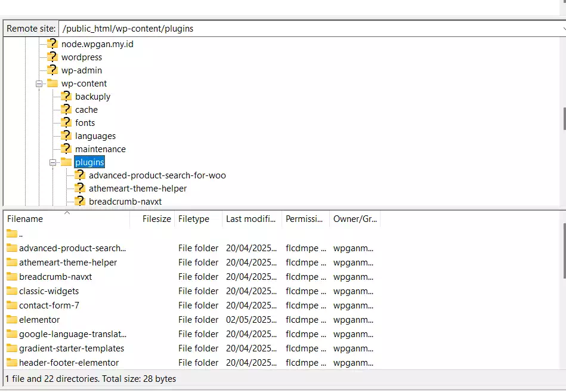
Task: Open the Remote site path dropdown
Action: 564,29
